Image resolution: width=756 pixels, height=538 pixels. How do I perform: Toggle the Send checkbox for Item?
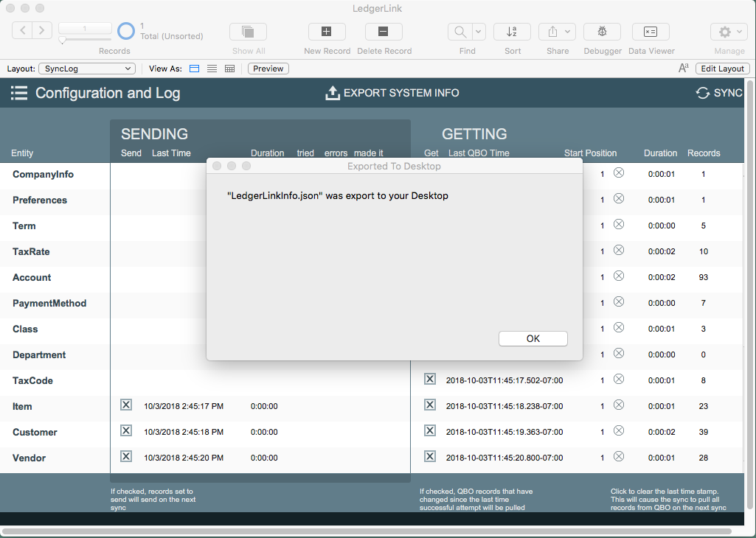pos(126,405)
